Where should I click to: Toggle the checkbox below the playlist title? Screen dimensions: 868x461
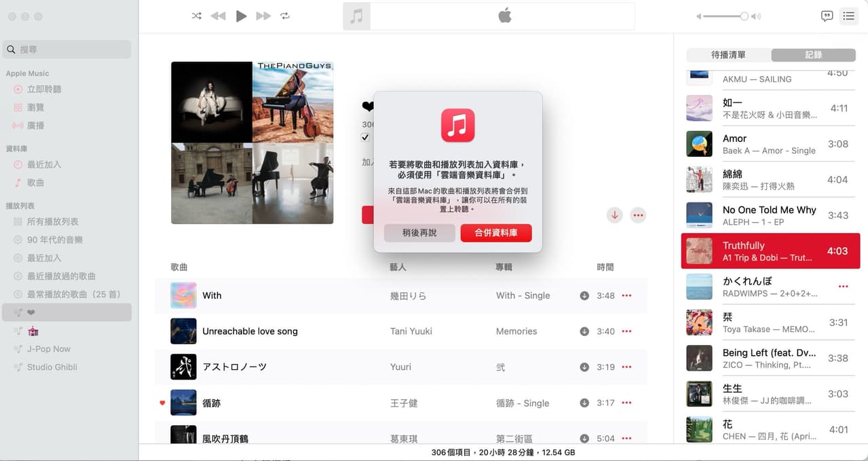point(365,137)
